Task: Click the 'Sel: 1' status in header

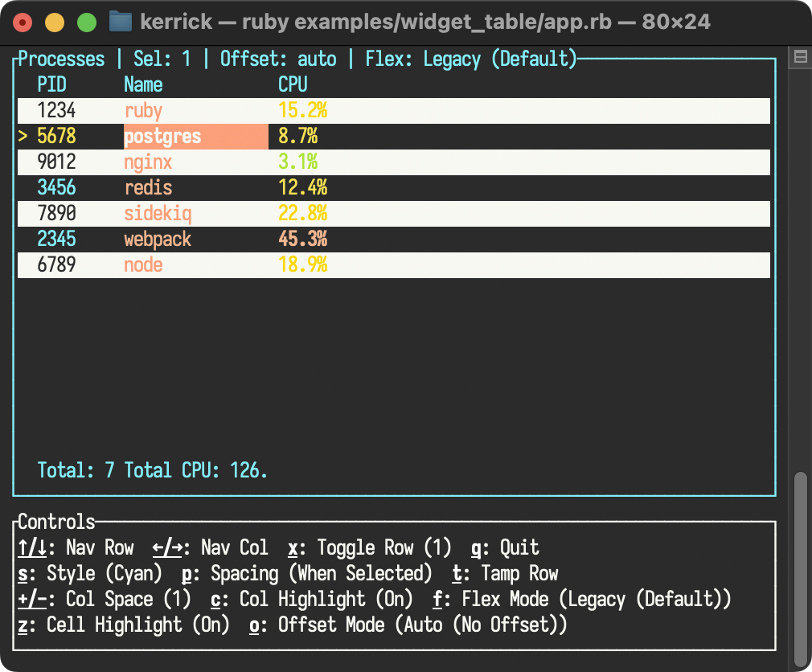Action: [x=162, y=59]
